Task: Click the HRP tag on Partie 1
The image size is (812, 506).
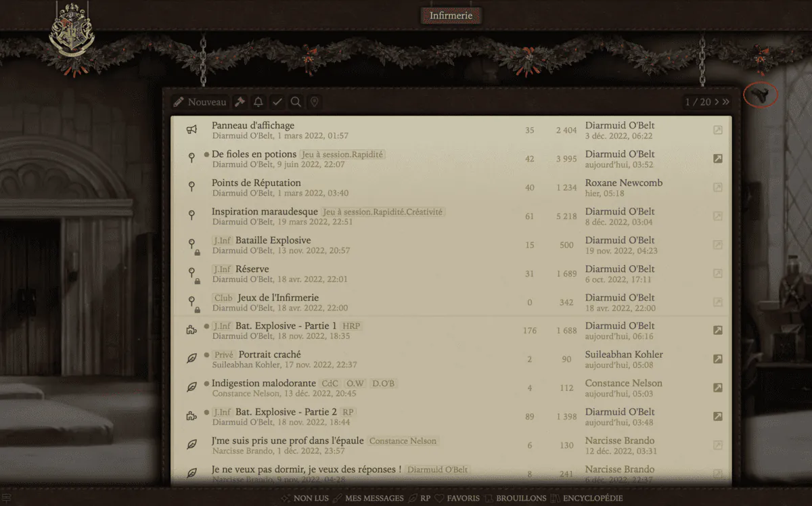Action: coord(351,326)
